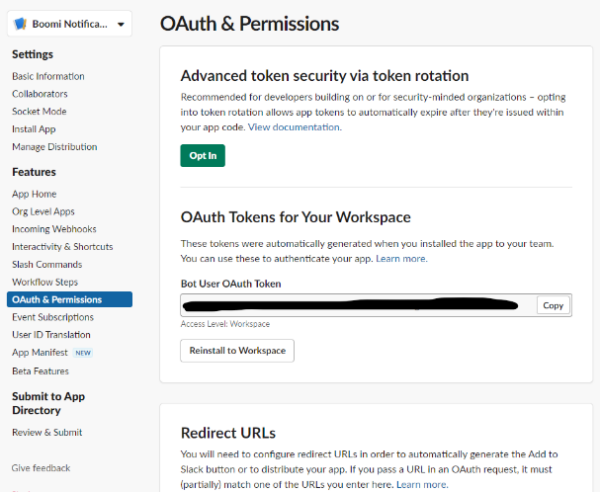Click the green Opt In button
Image resolution: width=600 pixels, height=492 pixels.
coord(203,156)
